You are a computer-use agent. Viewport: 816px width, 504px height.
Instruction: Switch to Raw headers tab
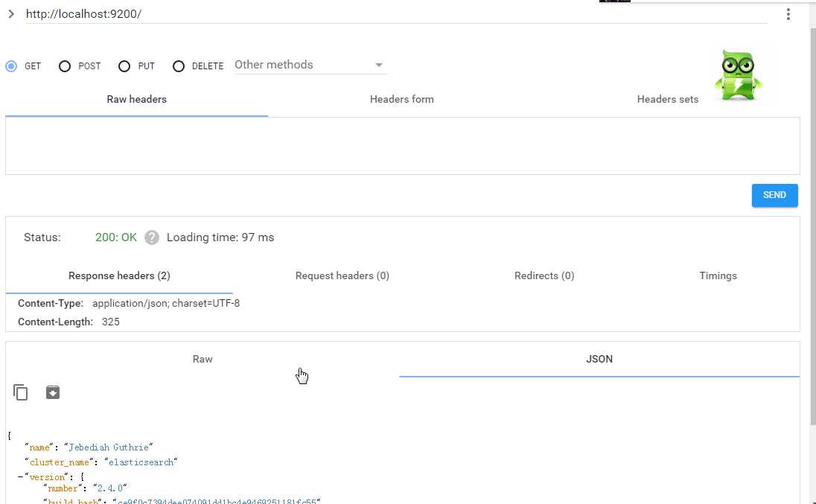(x=136, y=99)
